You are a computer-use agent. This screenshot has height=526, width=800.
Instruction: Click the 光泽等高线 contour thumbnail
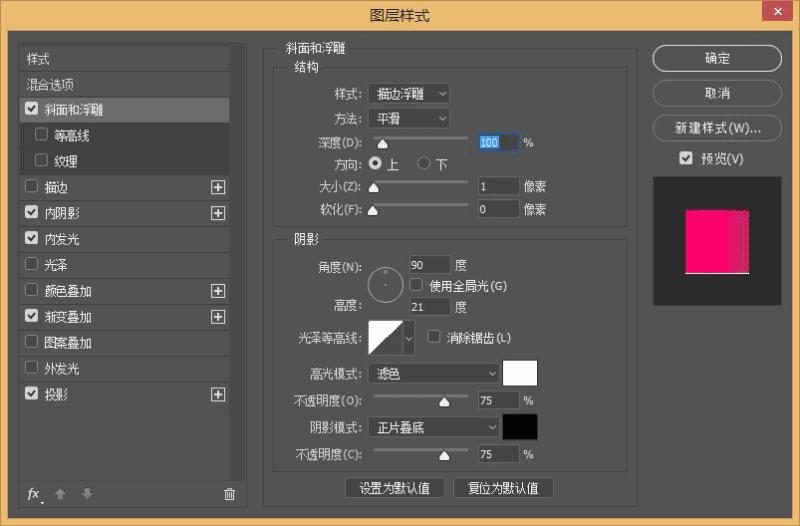tap(386, 338)
